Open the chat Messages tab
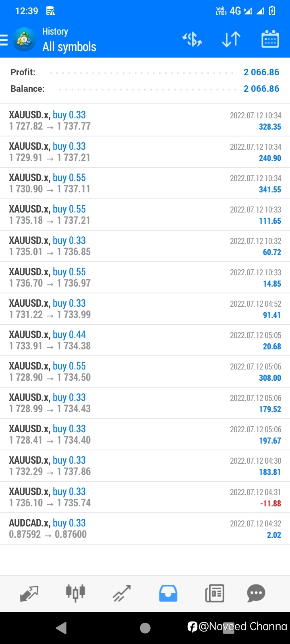This screenshot has width=290, height=644. [256, 593]
